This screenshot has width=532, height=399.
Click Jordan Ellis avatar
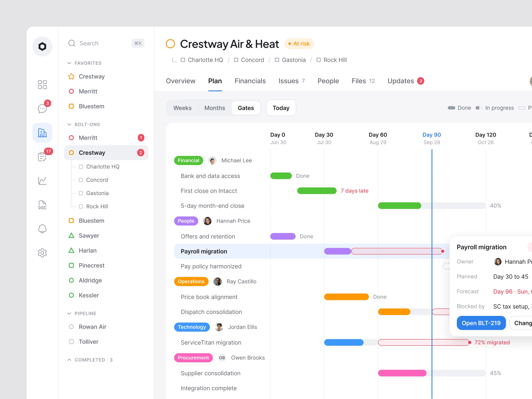(219, 327)
